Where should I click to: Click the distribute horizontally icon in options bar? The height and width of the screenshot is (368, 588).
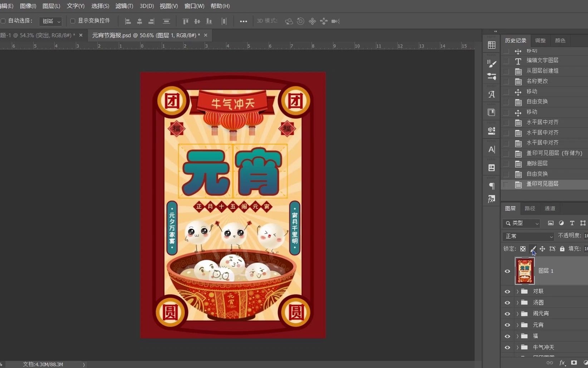click(224, 21)
